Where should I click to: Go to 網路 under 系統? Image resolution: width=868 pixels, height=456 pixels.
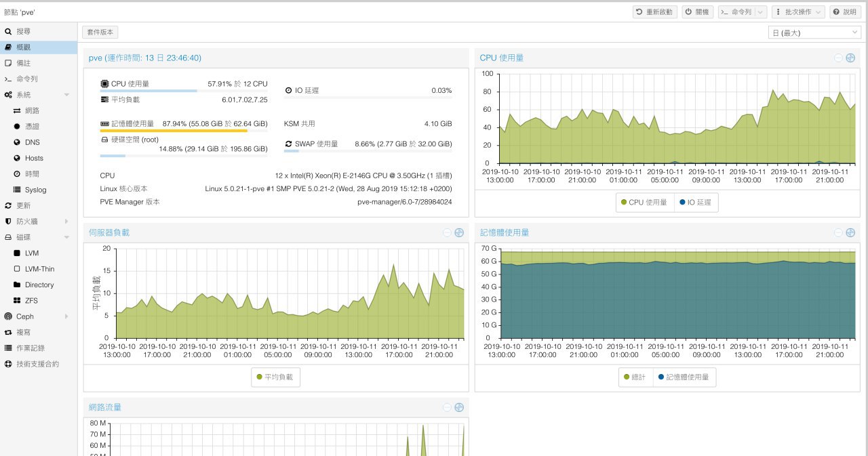tap(39, 110)
